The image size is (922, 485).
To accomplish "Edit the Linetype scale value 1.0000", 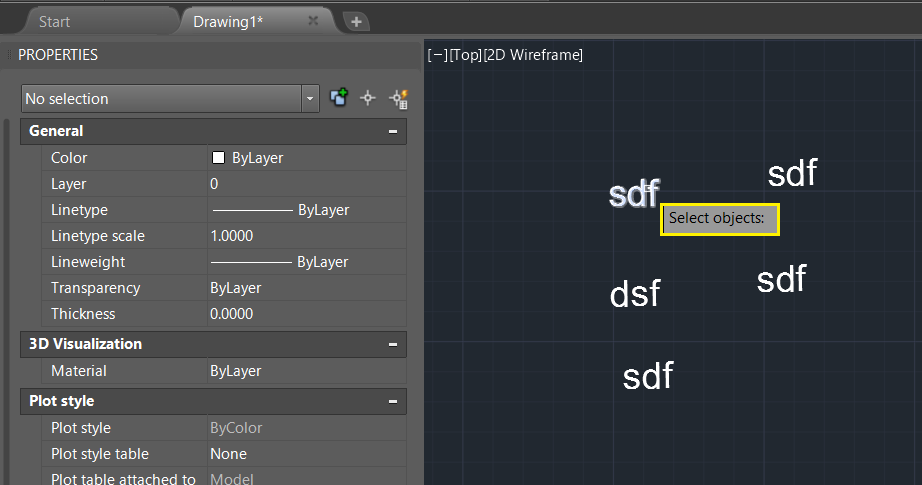I will 307,236.
